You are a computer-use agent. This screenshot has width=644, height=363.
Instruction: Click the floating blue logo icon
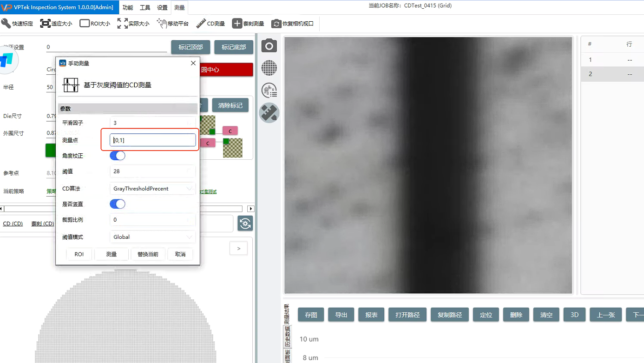click(7, 60)
